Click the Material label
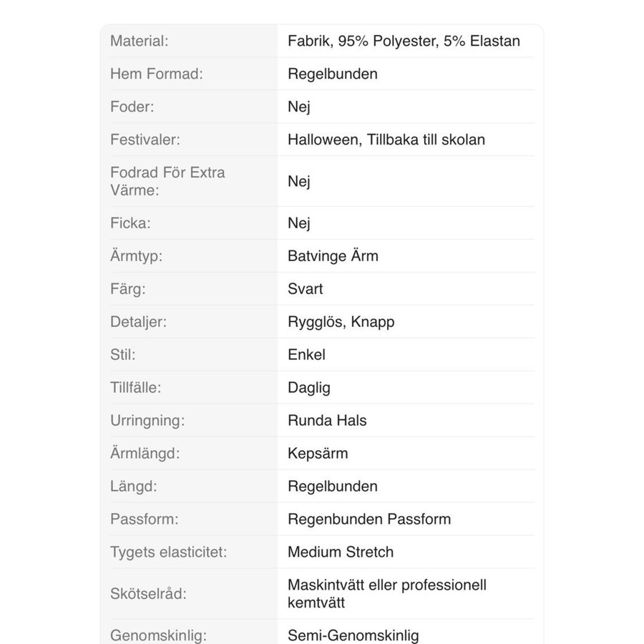644x644 pixels. 140,41
